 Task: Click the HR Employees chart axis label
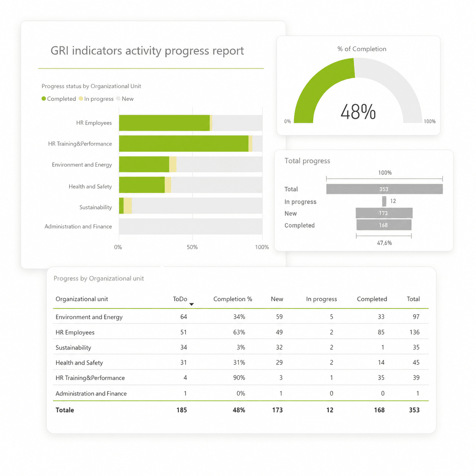pos(94,123)
